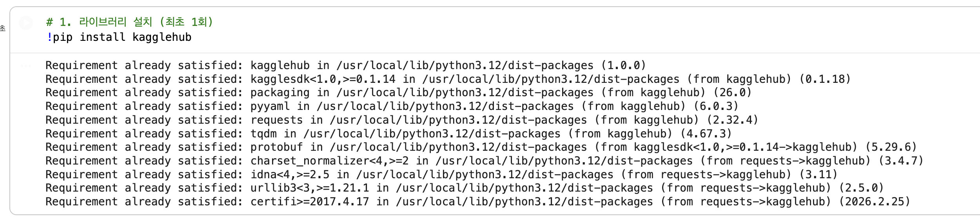980x223 pixels.
Task: Select the kagglehub (1.0.0) output line
Action: [x=345, y=65]
